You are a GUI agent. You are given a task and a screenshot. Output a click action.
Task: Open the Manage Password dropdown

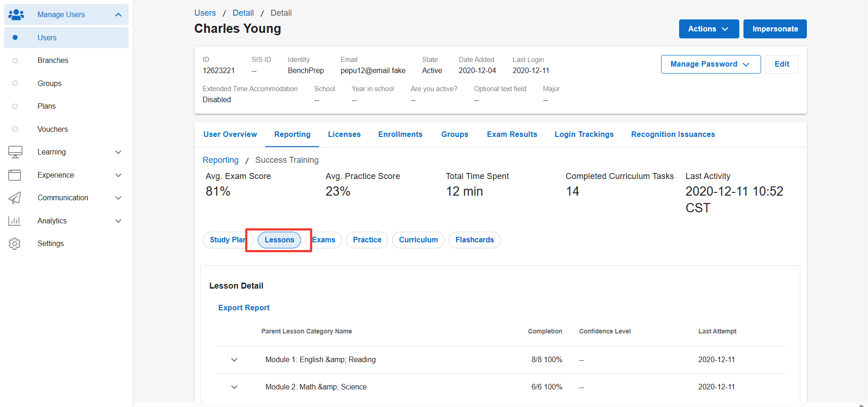(x=711, y=64)
